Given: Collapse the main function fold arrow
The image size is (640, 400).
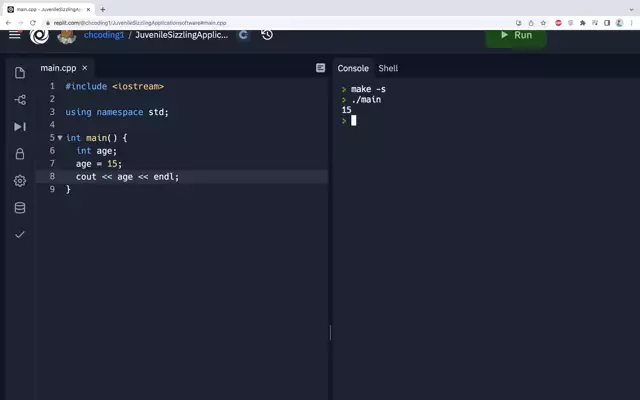Looking at the screenshot, I should pyautogui.click(x=60, y=138).
